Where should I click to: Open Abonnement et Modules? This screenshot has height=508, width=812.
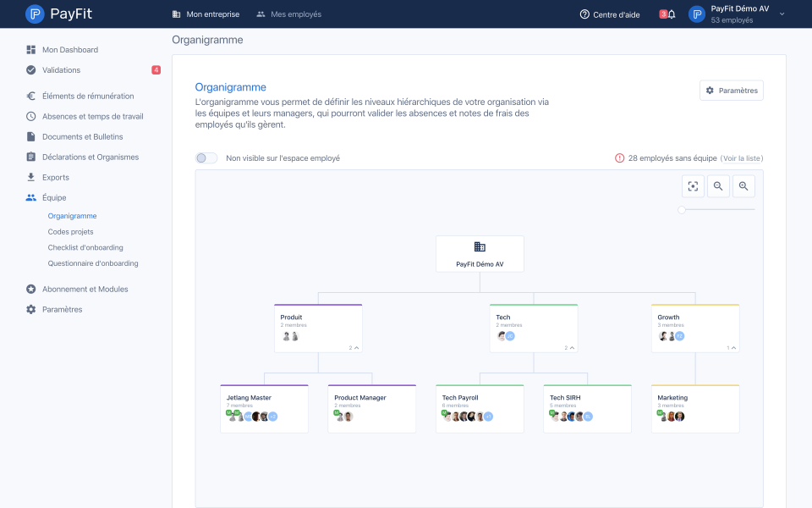click(85, 290)
